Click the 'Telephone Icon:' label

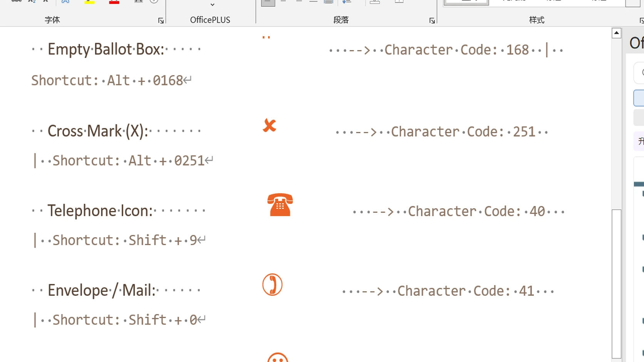pyautogui.click(x=100, y=211)
